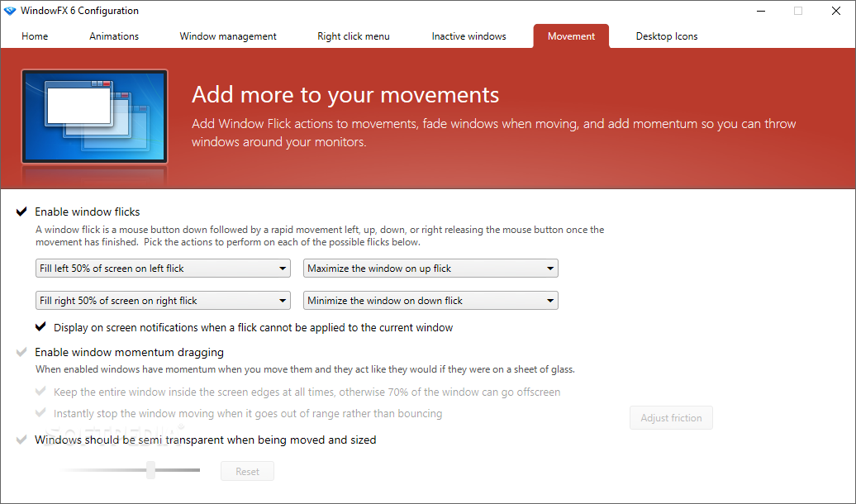Image resolution: width=856 pixels, height=504 pixels.
Task: Minimize the WindowFX Configuration window
Action: (x=761, y=11)
